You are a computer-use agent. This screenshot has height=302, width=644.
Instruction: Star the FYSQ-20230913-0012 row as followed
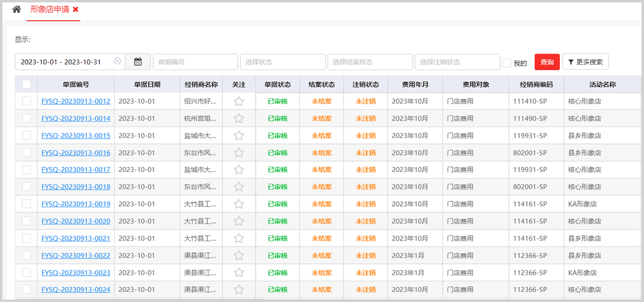tap(239, 101)
